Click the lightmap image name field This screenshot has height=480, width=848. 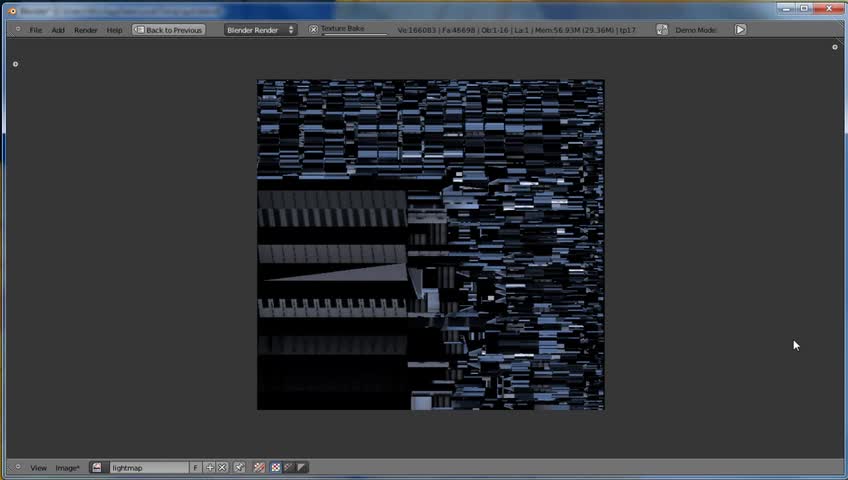tap(149, 468)
